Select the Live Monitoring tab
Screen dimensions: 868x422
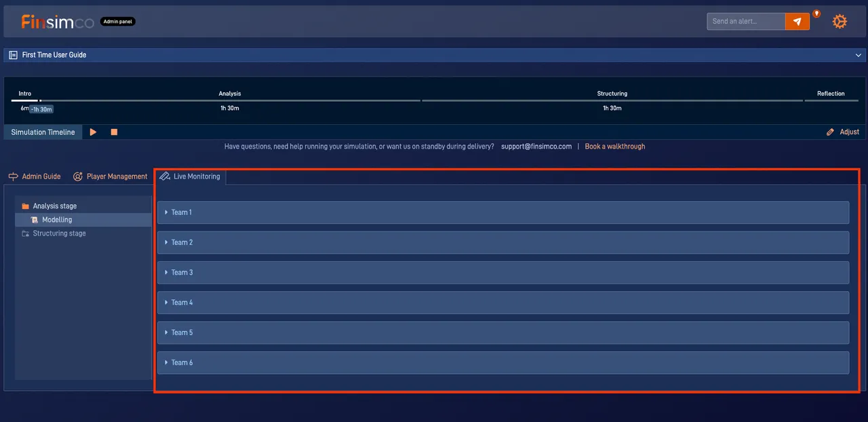[191, 176]
